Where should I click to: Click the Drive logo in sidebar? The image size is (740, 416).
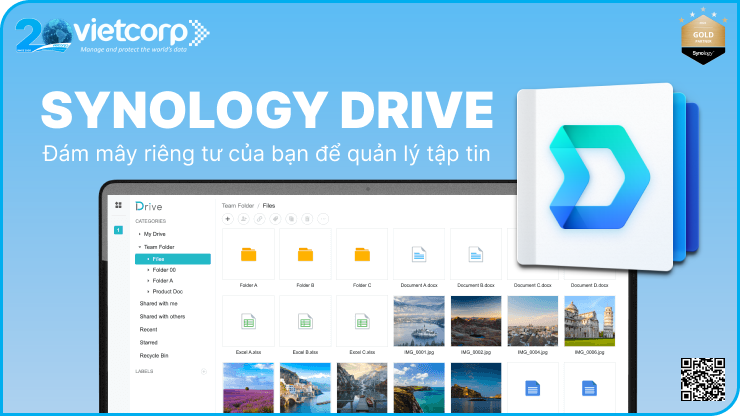pos(149,206)
